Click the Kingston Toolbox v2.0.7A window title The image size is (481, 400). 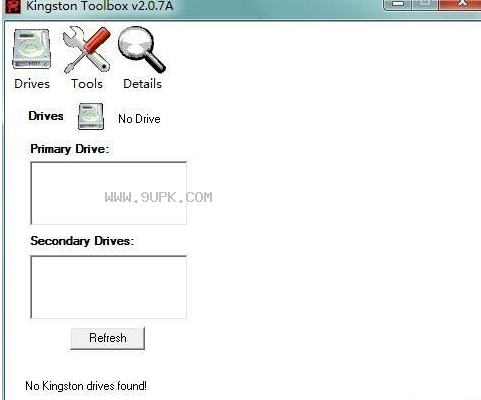tap(100, 6)
